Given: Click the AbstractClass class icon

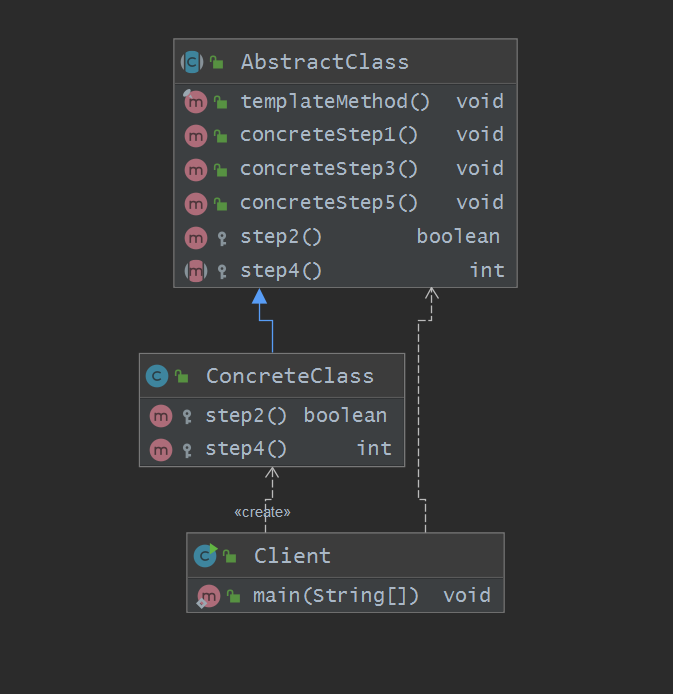Looking at the screenshot, I should coord(192,62).
